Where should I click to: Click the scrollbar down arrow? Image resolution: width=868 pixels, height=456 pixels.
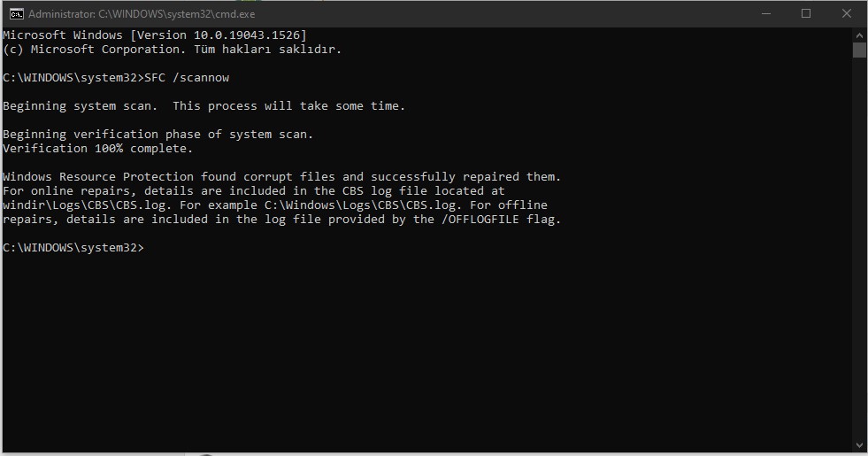coord(859,444)
